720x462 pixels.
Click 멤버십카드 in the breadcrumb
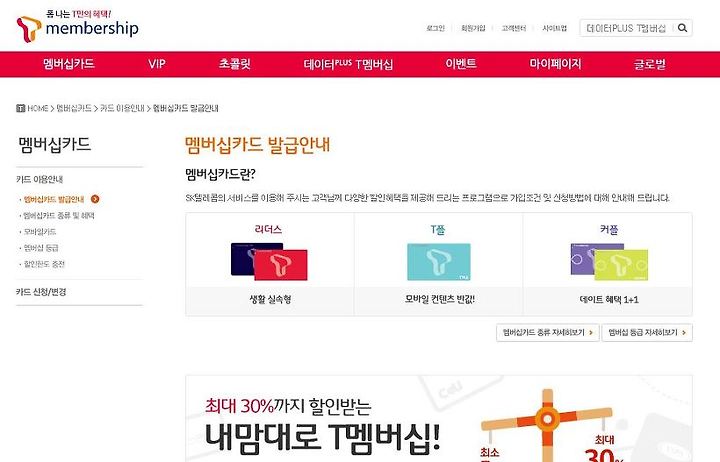pos(74,108)
